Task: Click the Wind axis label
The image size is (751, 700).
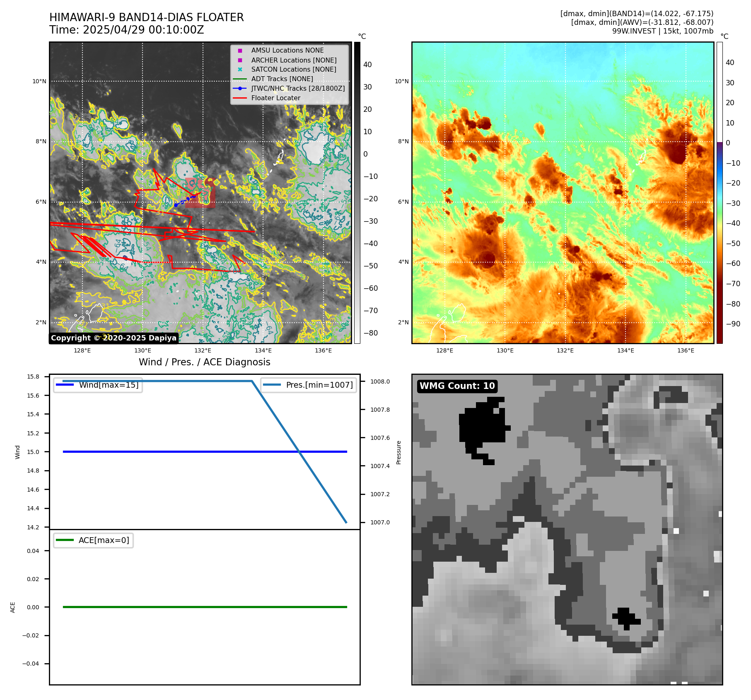Action: 17,452
